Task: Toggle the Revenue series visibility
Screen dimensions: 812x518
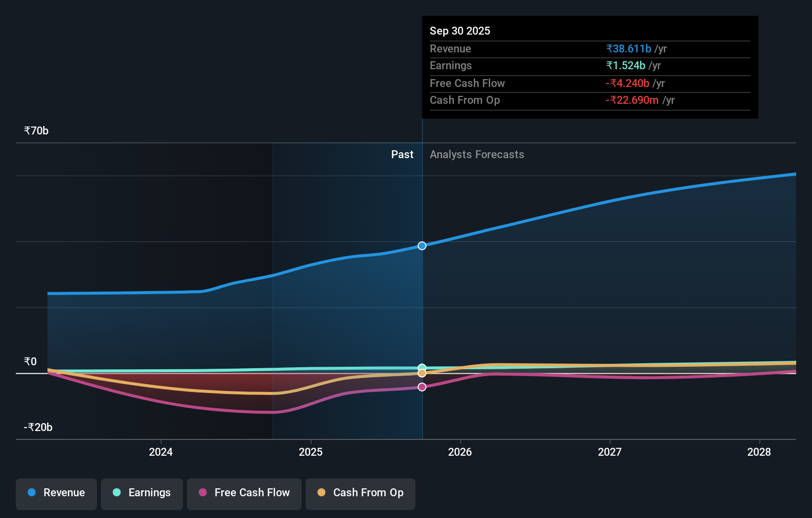Action: pyautogui.click(x=56, y=494)
